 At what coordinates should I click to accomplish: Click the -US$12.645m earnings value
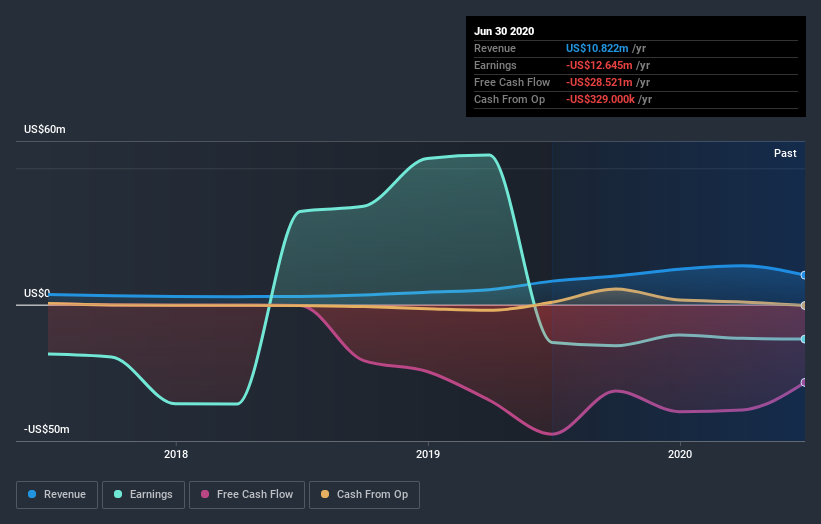[599, 65]
